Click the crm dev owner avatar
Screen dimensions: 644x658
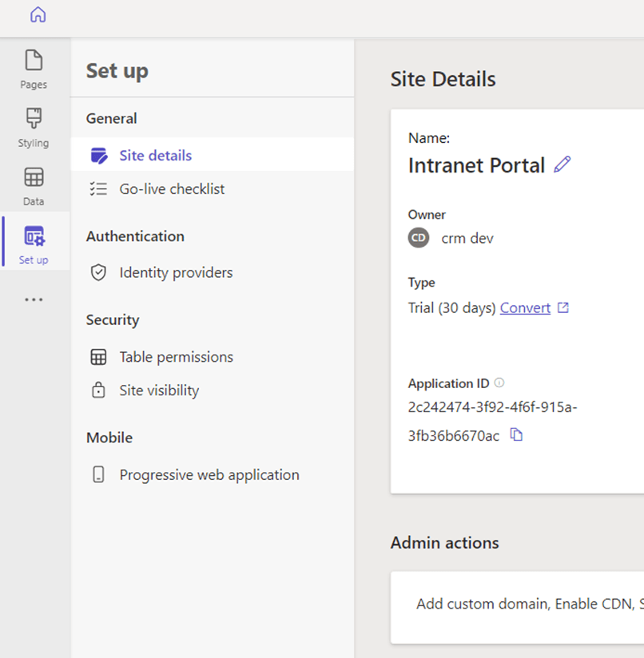419,238
